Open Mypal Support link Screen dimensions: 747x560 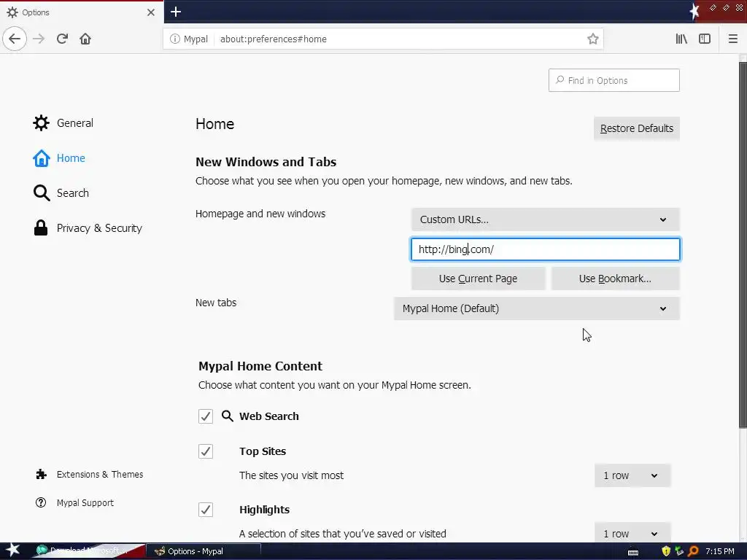coord(85,503)
